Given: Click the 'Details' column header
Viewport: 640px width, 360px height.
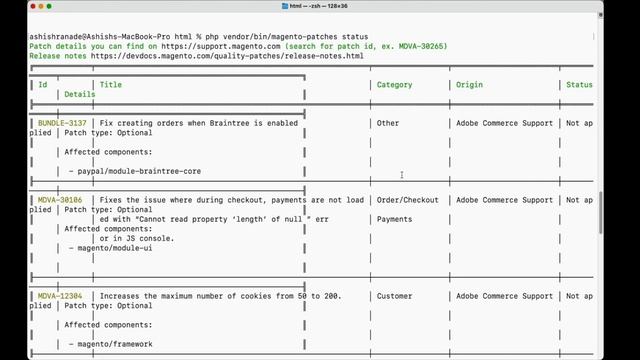Looking at the screenshot, I should coord(80,94).
